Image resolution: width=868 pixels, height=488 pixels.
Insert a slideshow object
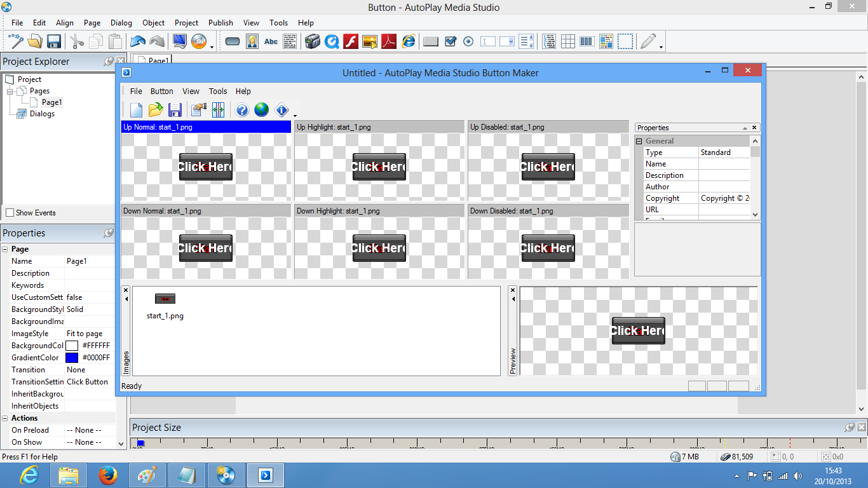tap(369, 41)
